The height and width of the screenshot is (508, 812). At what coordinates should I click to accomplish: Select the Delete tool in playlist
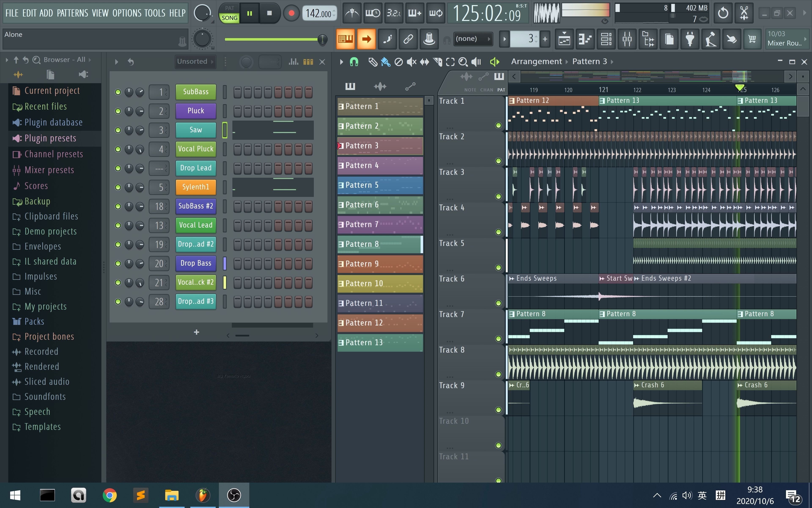coord(399,62)
